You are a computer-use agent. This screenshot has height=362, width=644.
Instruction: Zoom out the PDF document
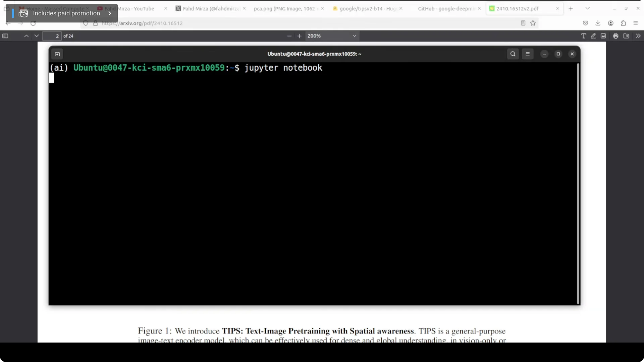click(289, 36)
